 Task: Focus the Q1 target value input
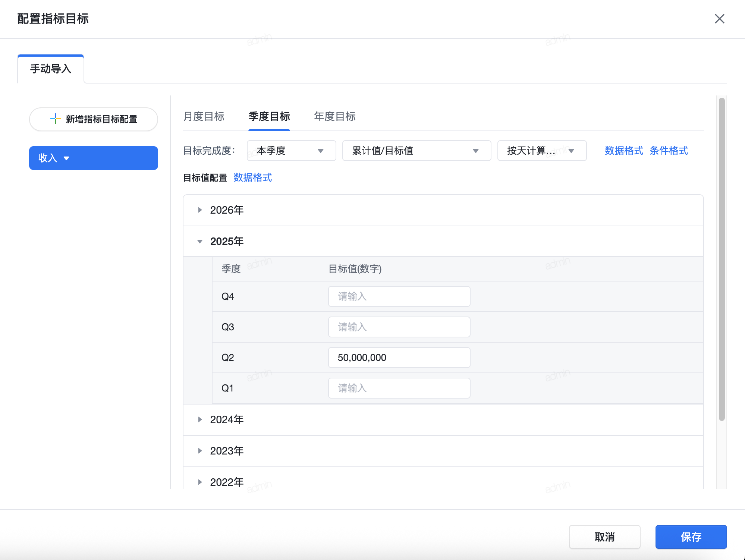(x=399, y=388)
